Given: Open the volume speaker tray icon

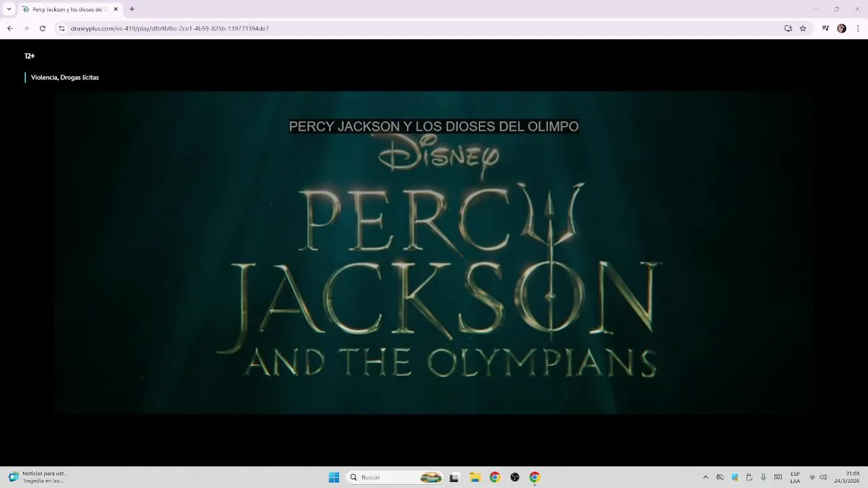Looking at the screenshot, I should click(x=823, y=477).
